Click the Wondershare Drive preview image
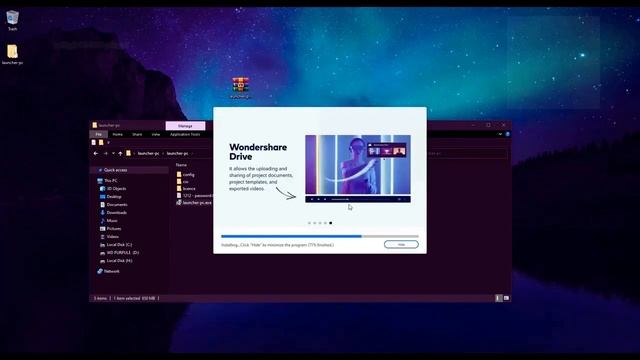This screenshot has width=640, height=360. 358,169
